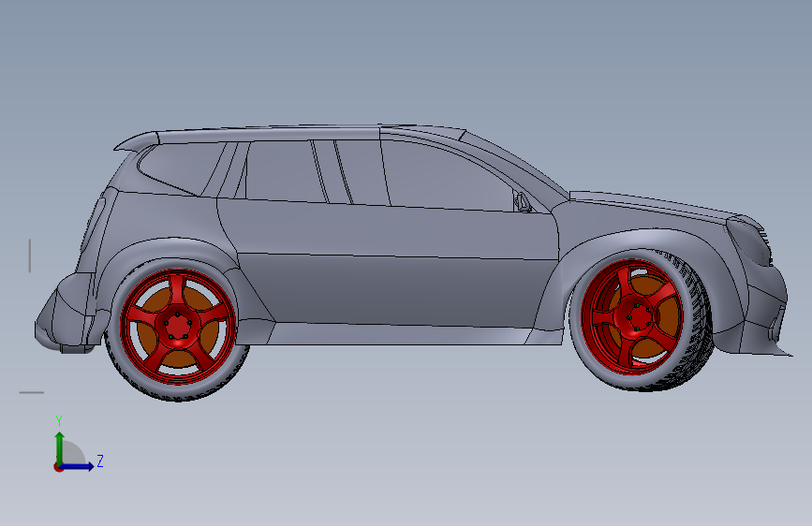Click the blue Z axis arrow of triad

(x=78, y=466)
